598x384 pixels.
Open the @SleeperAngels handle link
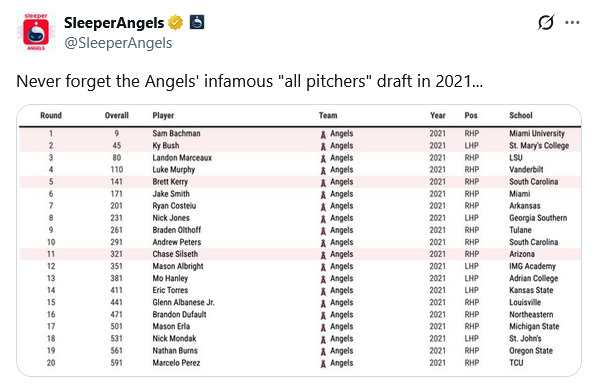(x=118, y=43)
